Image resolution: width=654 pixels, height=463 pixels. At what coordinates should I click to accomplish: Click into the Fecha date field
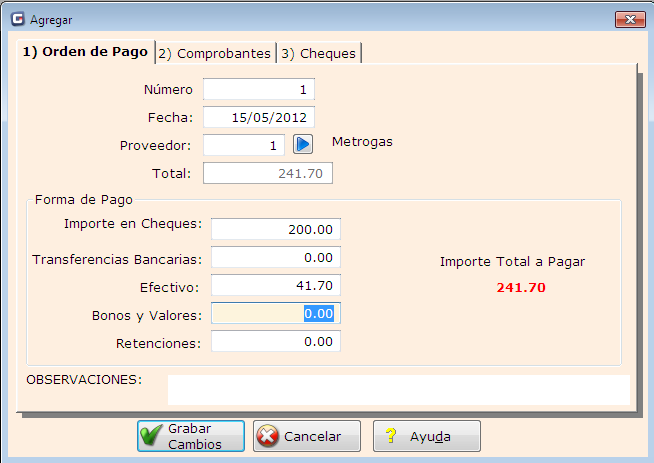[259, 117]
